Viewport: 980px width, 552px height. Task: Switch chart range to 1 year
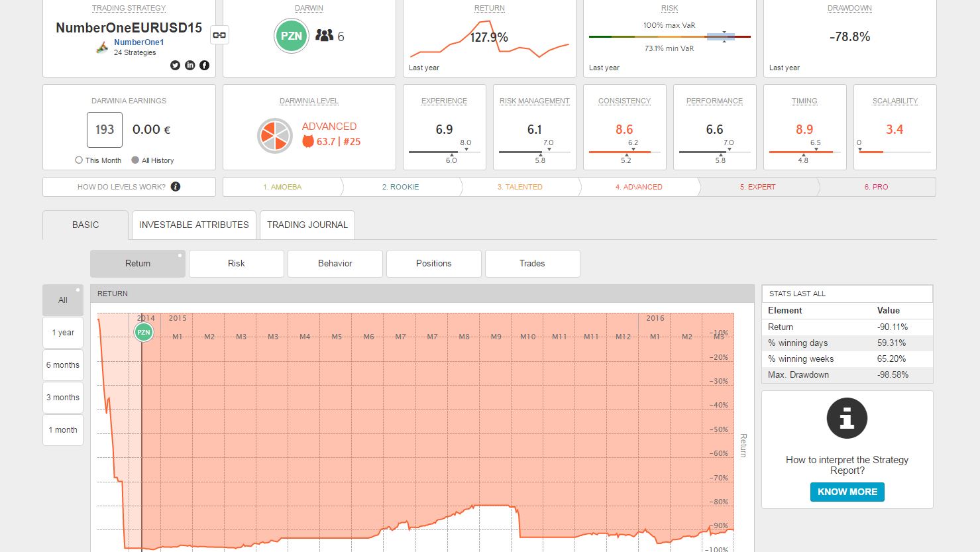coord(63,333)
